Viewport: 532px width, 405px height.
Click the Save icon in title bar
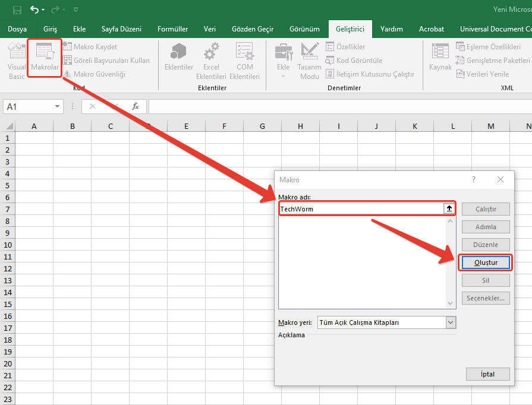point(17,10)
